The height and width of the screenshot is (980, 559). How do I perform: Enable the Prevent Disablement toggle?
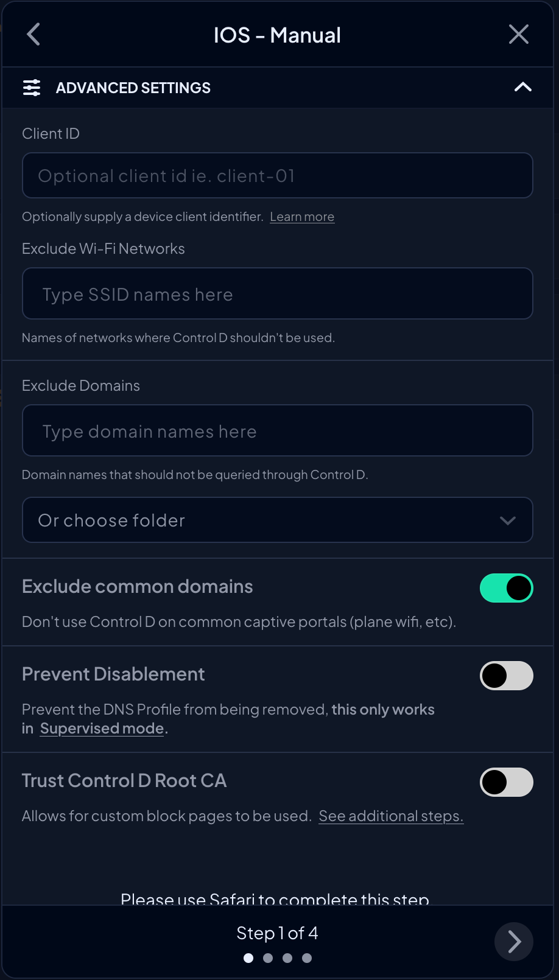point(507,676)
